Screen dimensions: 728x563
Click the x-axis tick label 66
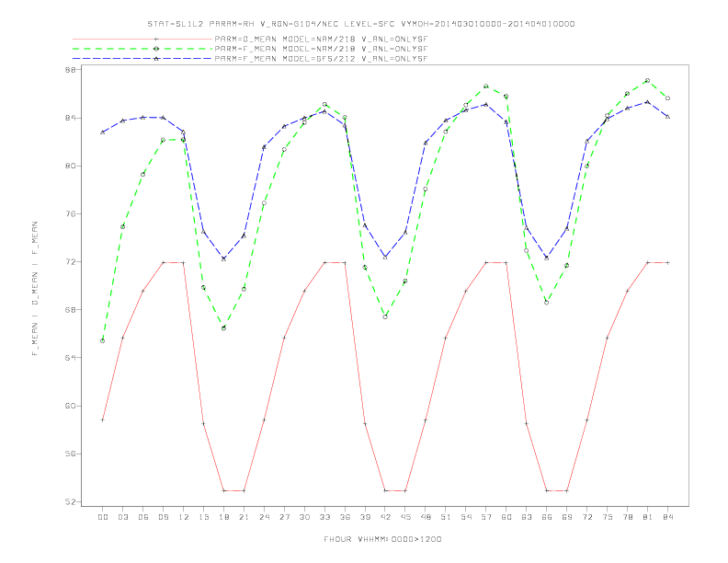(547, 517)
